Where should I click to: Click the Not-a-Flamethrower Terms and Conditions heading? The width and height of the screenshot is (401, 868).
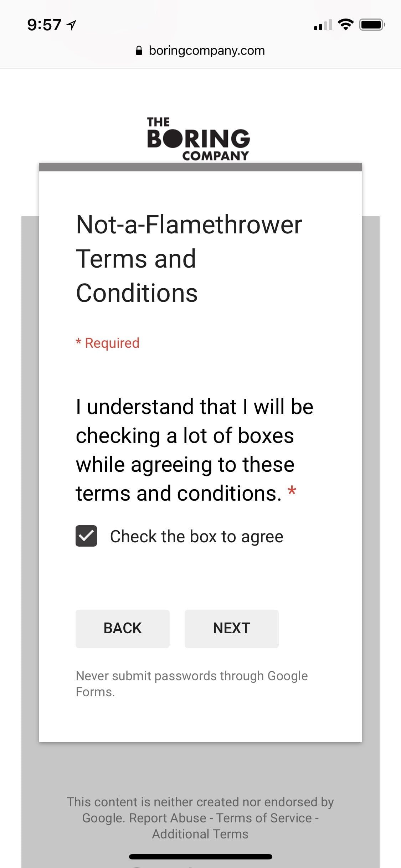pyautogui.click(x=189, y=259)
